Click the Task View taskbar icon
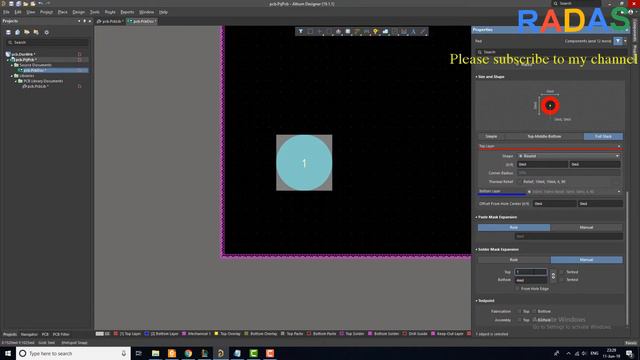The height and width of the screenshot is (360, 640). 139,353
